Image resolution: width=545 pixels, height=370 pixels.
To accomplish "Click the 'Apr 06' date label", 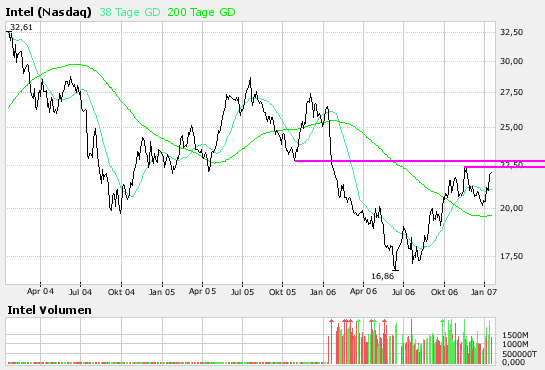I will pos(363,291).
